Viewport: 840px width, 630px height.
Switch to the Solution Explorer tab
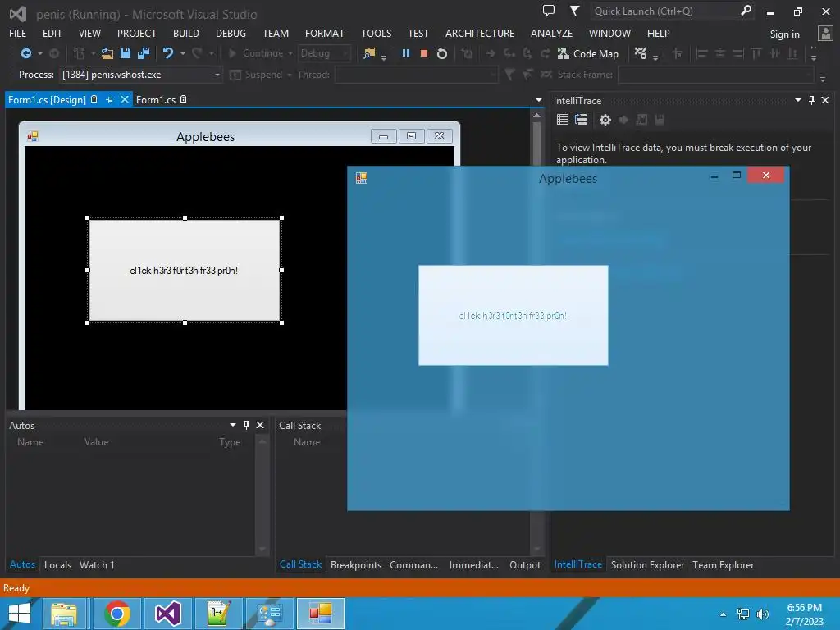click(648, 564)
